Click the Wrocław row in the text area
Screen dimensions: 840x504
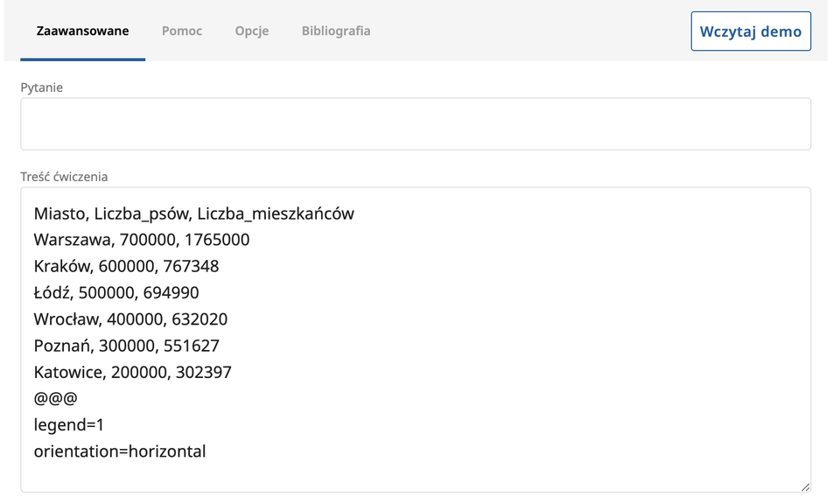click(130, 319)
